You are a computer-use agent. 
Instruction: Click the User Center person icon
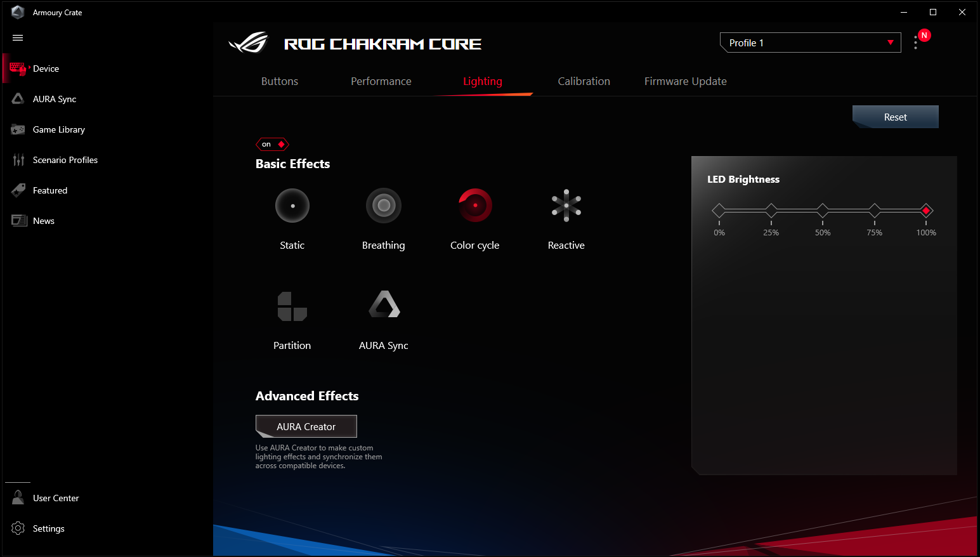point(18,498)
